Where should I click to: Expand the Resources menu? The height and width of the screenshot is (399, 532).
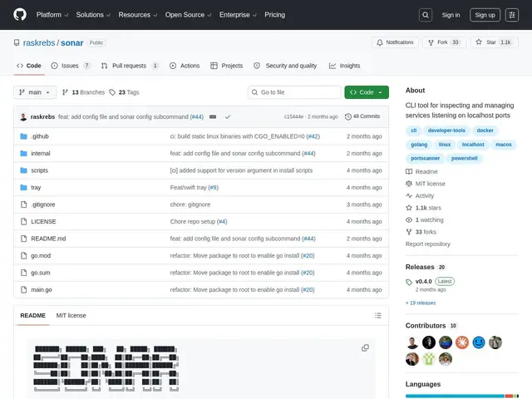click(137, 15)
